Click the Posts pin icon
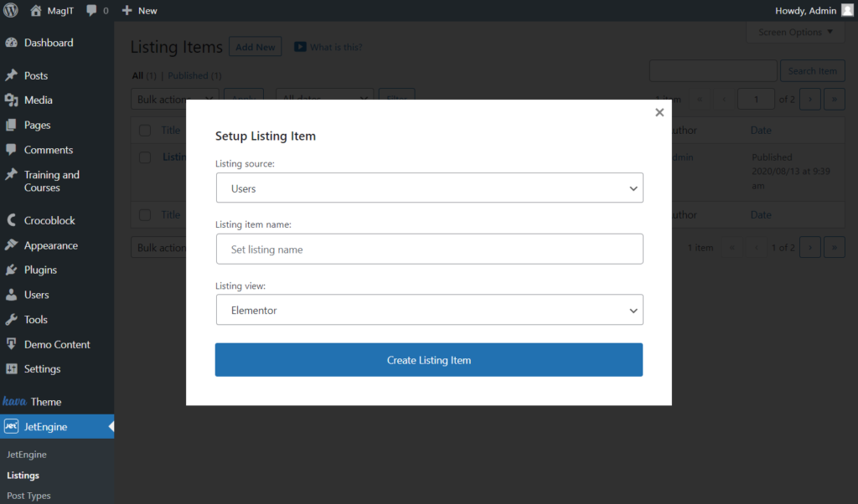 point(11,75)
